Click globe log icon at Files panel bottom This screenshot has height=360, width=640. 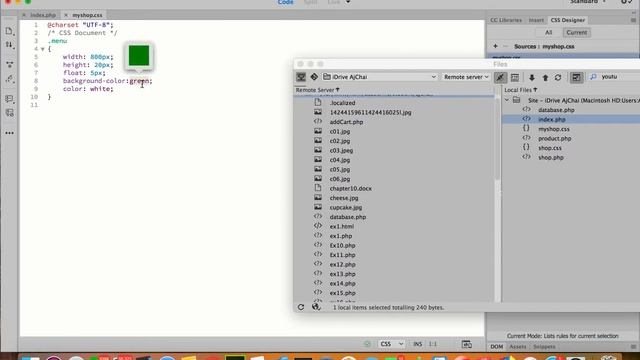tap(316, 307)
